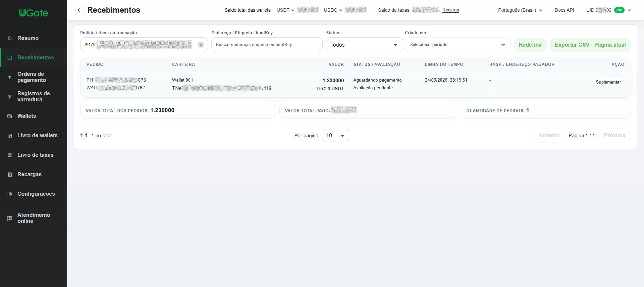Click Exportar CSV · Página atual
The height and width of the screenshot is (287, 644).
click(x=590, y=45)
